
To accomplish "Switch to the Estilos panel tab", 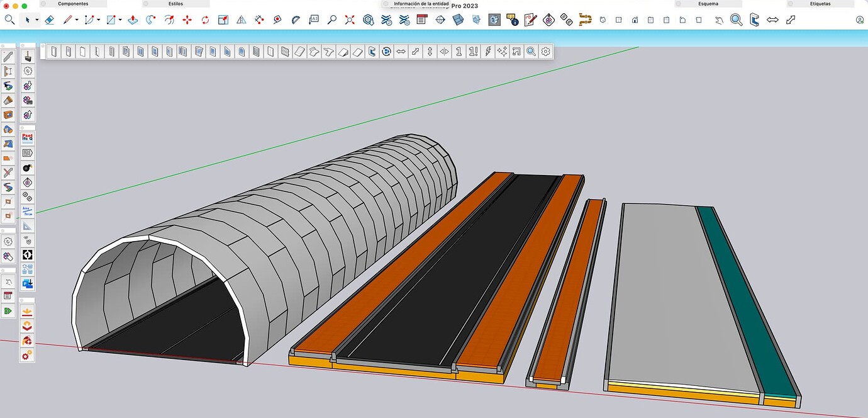I will click(175, 4).
